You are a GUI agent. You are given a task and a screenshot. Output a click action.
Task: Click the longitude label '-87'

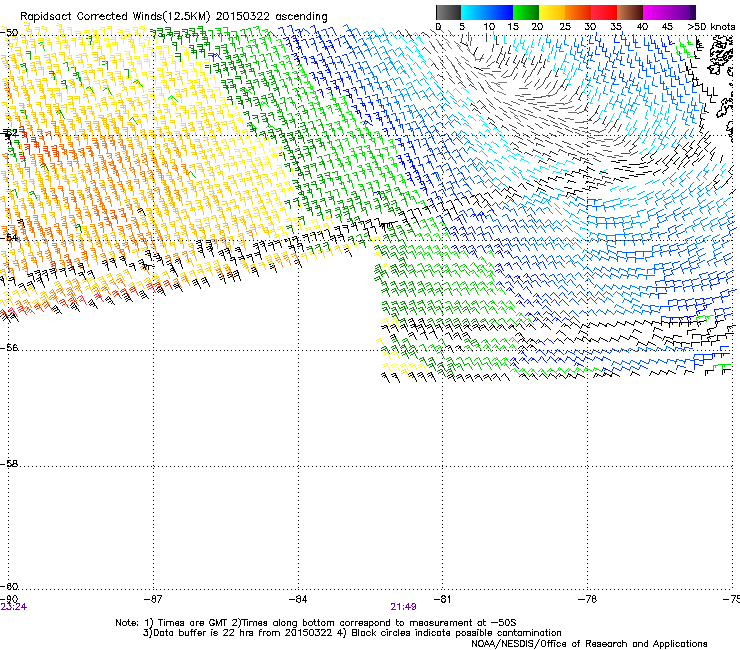[153, 599]
